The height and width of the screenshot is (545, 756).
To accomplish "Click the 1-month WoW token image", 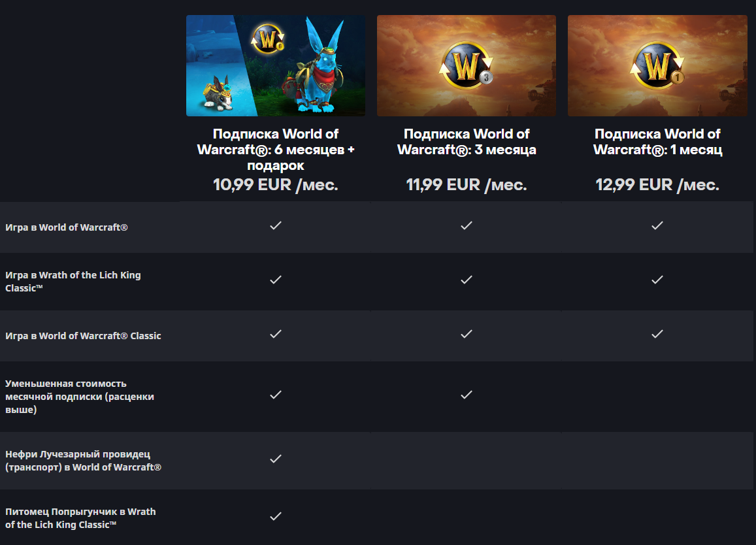I will click(657, 65).
